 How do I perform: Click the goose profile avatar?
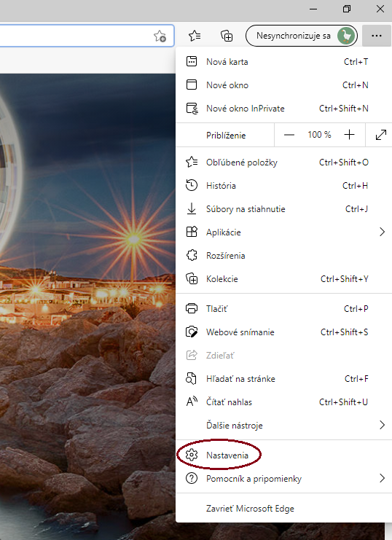(346, 36)
